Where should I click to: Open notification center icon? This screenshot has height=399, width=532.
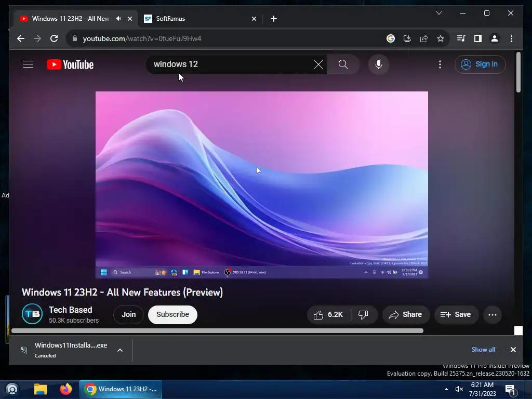coord(510,390)
